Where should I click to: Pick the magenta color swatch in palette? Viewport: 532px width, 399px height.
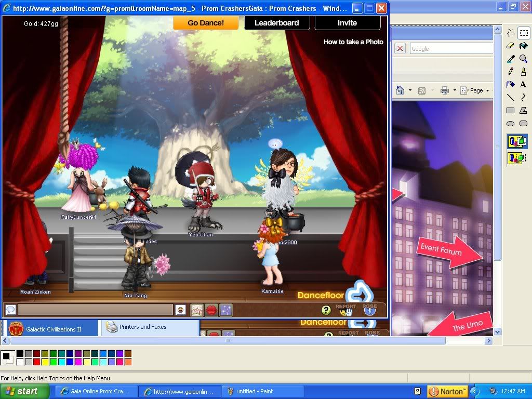point(78,362)
